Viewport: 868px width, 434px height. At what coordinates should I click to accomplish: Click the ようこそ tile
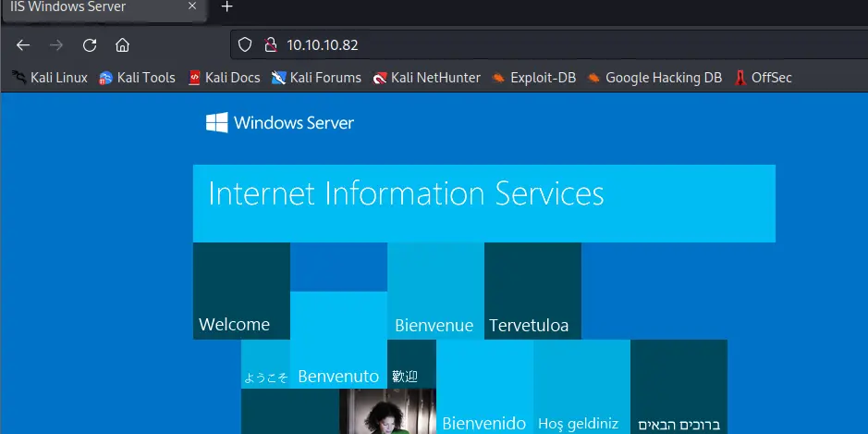(x=265, y=365)
